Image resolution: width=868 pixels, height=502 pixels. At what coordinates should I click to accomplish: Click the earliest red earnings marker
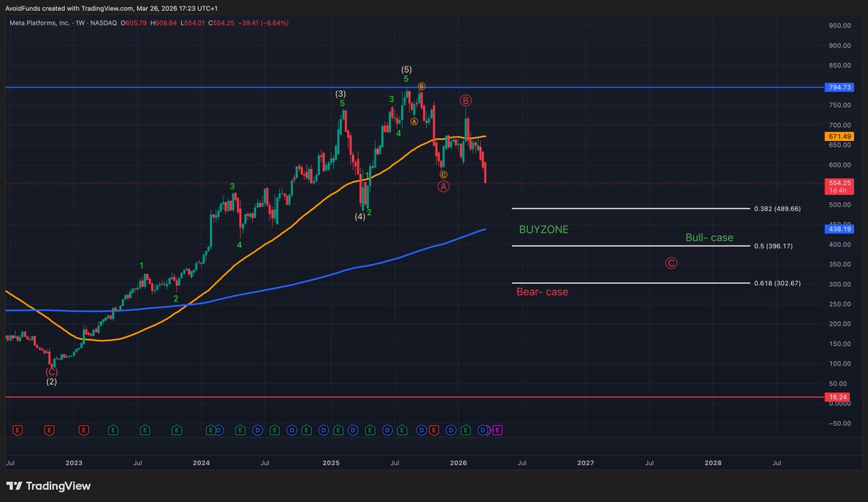[x=17, y=430]
